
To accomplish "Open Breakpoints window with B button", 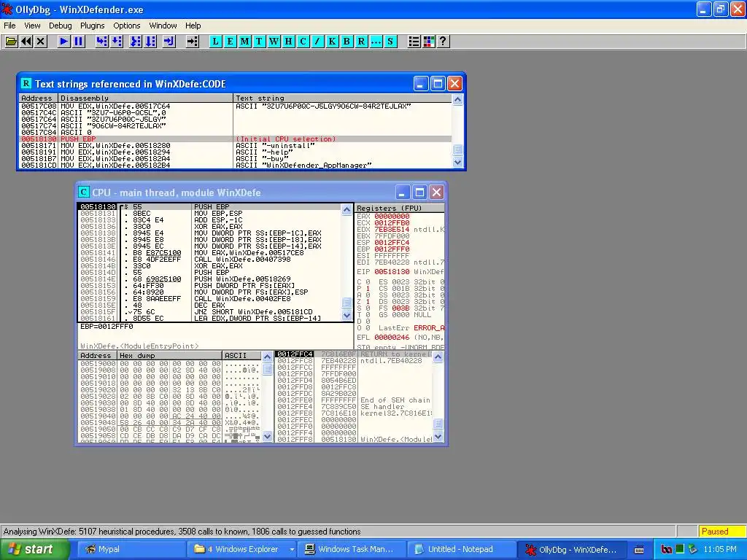I will click(x=347, y=42).
